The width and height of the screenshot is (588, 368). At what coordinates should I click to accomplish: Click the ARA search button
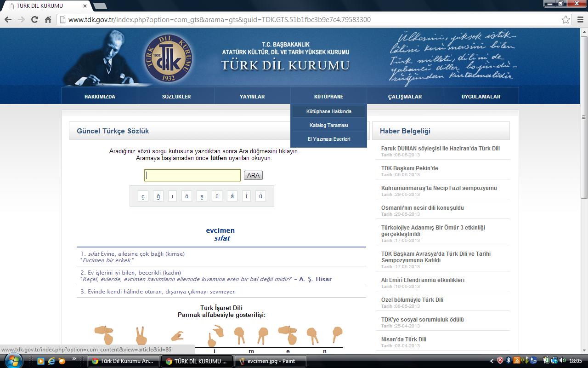click(253, 175)
